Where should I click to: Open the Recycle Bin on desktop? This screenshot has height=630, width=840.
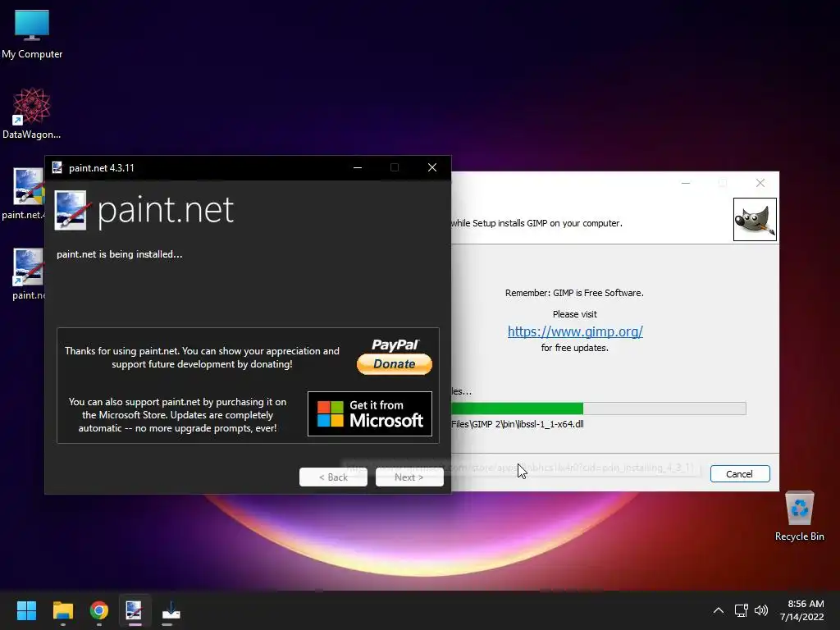(x=799, y=516)
